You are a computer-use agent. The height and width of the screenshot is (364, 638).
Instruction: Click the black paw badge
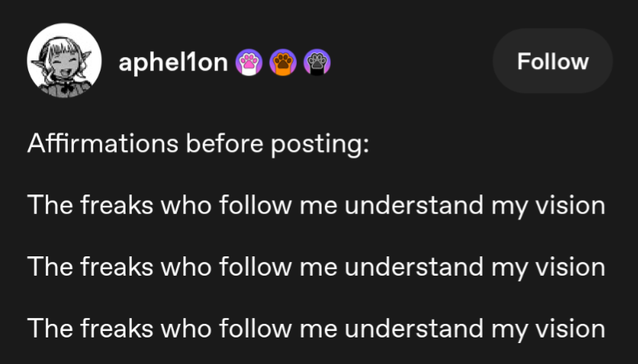[x=317, y=63]
